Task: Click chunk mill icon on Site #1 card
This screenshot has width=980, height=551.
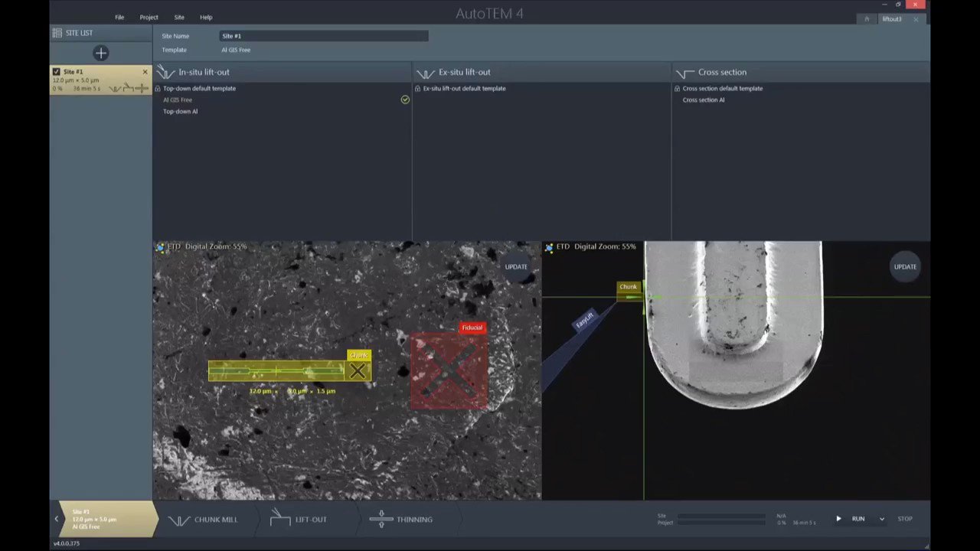Action: pyautogui.click(x=116, y=89)
